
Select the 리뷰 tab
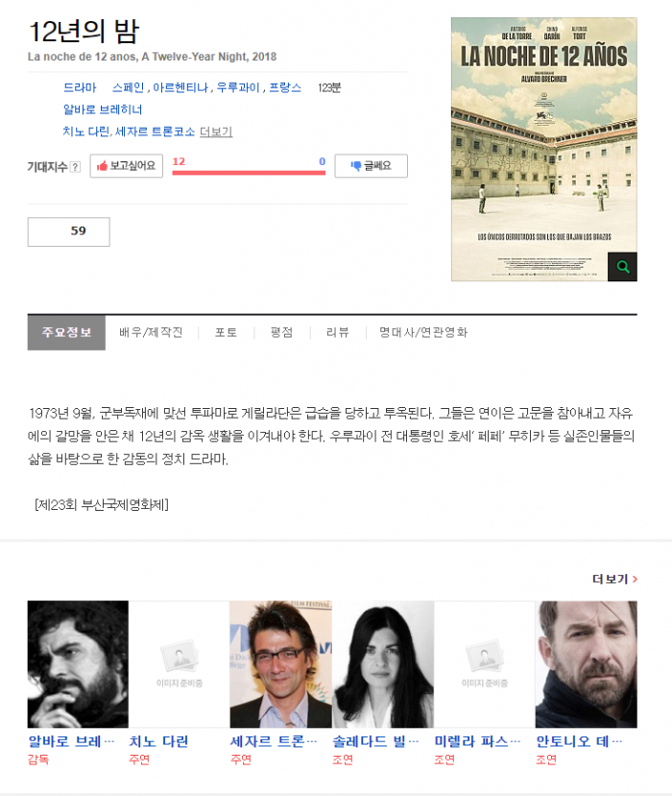pyautogui.click(x=338, y=332)
